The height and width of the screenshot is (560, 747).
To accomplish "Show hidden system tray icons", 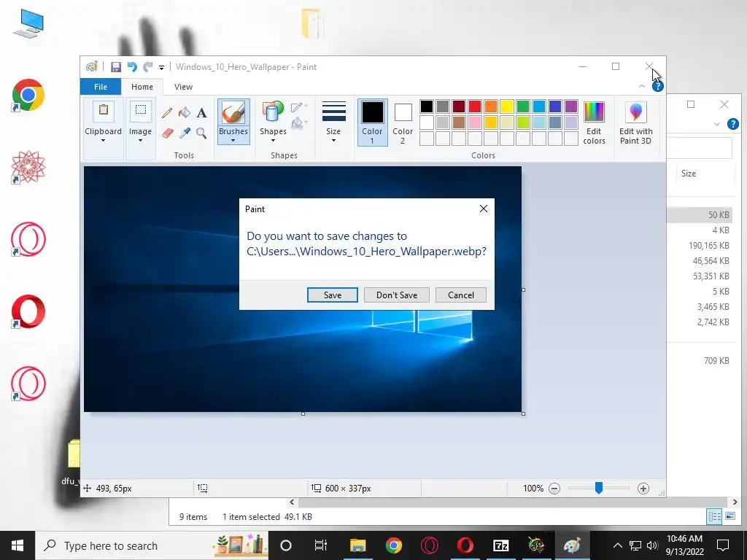I will [617, 545].
